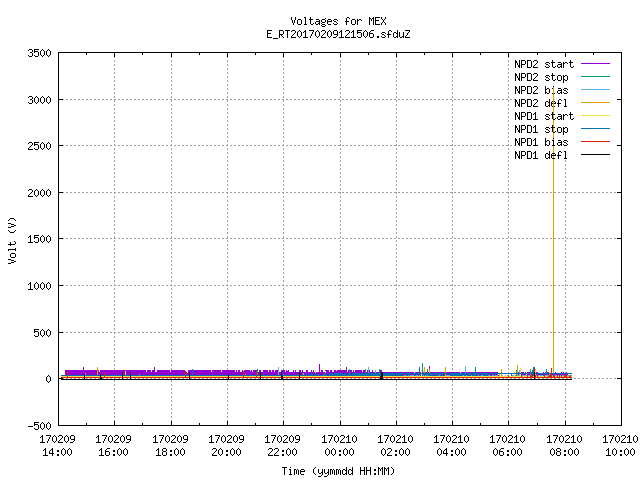Screen dimensions: 640x480
Task: Click the 'NPD1 bias' legend label
Action: click(541, 142)
